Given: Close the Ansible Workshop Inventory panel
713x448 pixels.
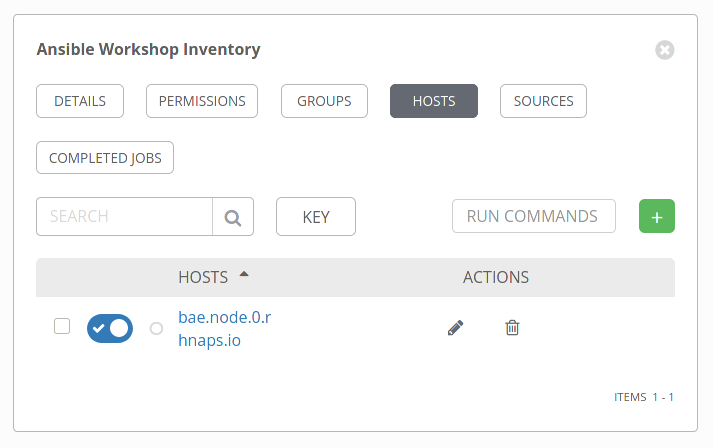Looking at the screenshot, I should [x=664, y=50].
